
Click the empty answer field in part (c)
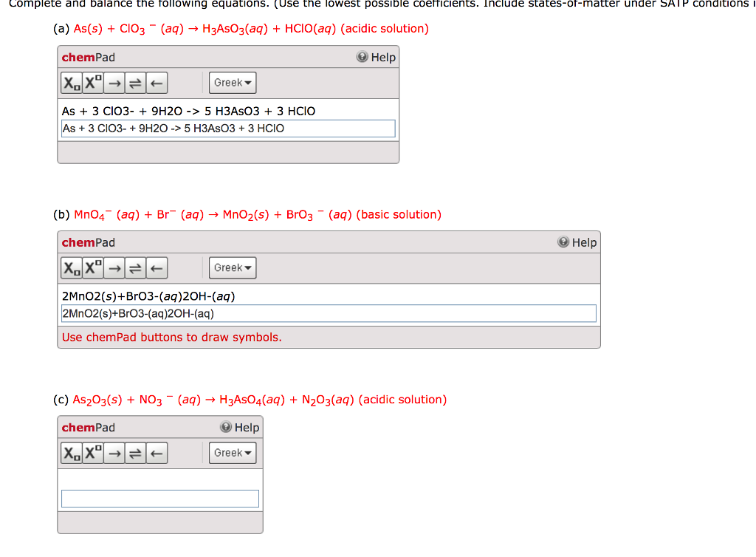point(160,498)
